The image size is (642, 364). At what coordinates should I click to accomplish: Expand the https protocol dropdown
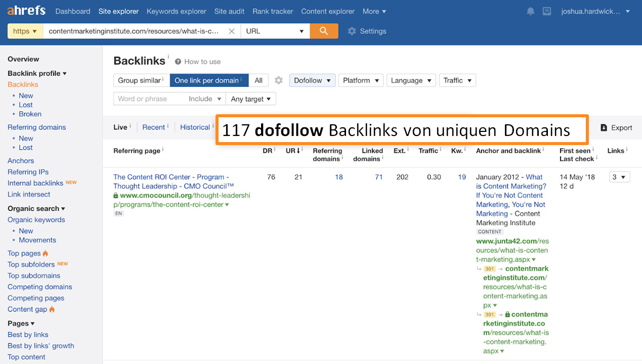[x=25, y=31]
